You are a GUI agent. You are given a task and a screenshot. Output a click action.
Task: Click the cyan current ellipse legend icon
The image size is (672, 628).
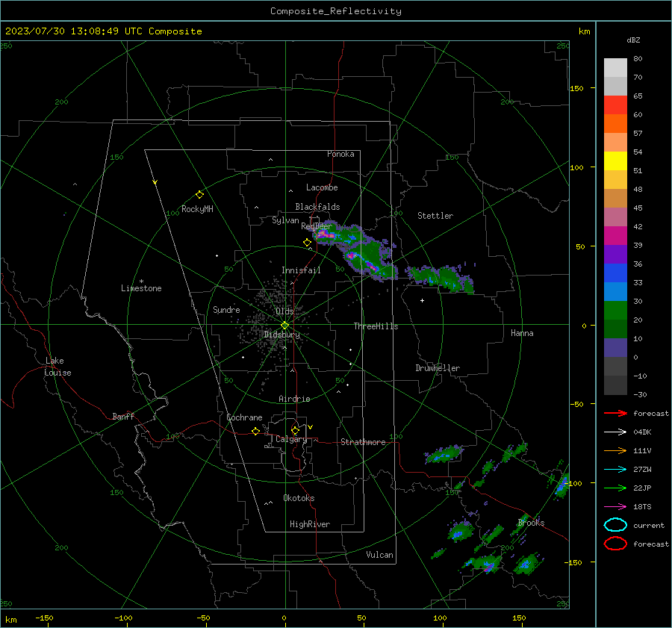pyautogui.click(x=615, y=525)
